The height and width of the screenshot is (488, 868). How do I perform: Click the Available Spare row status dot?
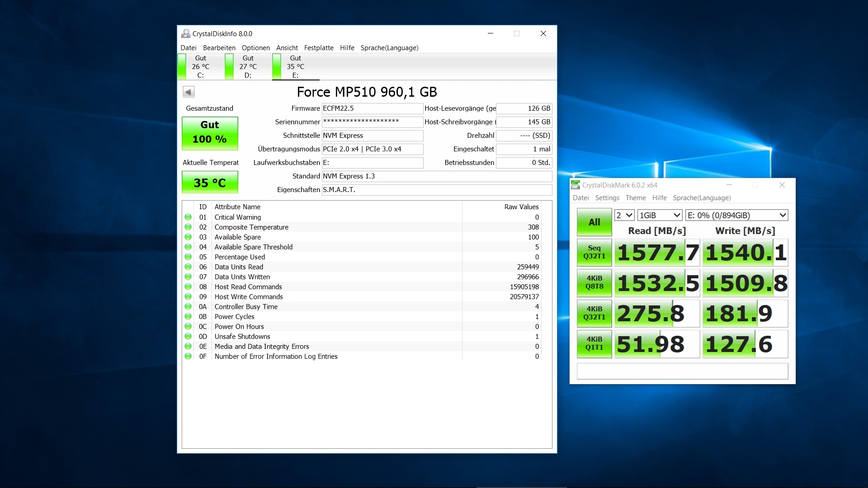click(x=188, y=237)
